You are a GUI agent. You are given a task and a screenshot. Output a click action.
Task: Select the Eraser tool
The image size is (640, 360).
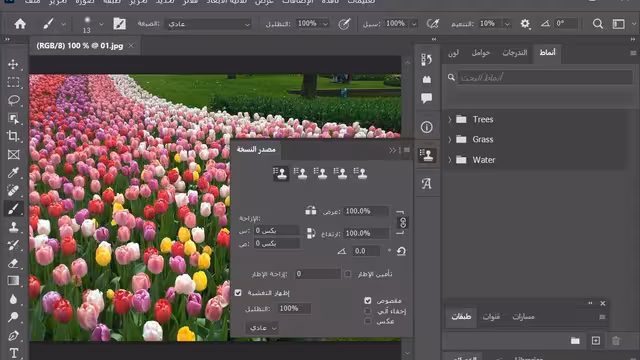(13, 263)
